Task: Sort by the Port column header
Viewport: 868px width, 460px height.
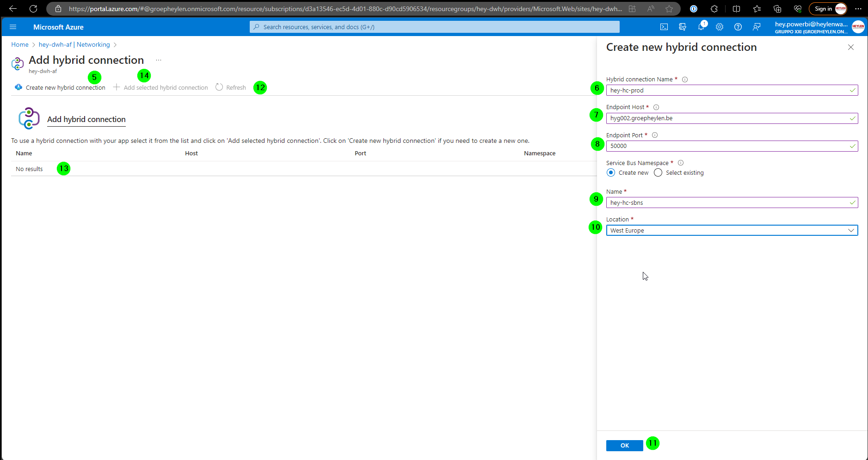Action: [360, 153]
